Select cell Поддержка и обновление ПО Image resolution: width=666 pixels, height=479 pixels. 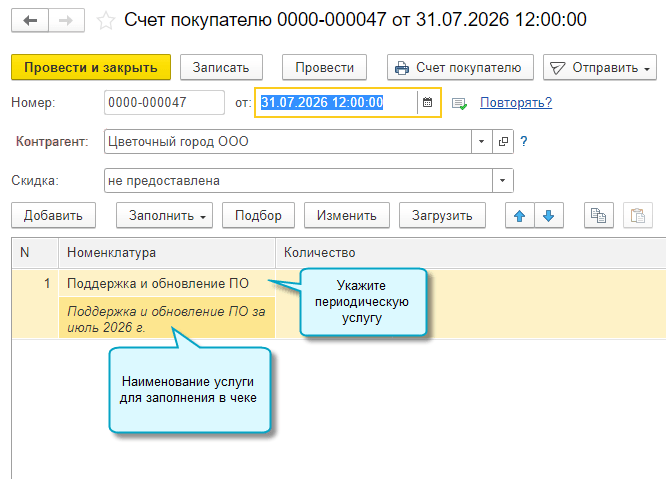coord(167,283)
